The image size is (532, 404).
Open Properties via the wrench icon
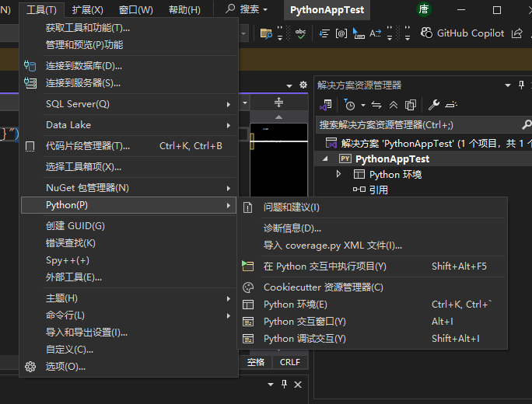[433, 105]
